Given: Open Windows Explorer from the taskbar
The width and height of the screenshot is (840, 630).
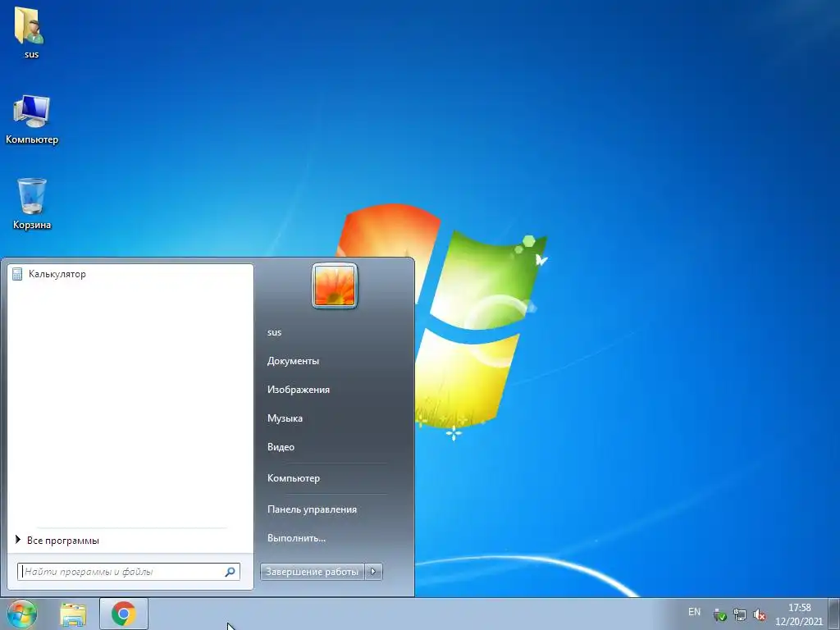Looking at the screenshot, I should pyautogui.click(x=73, y=614).
